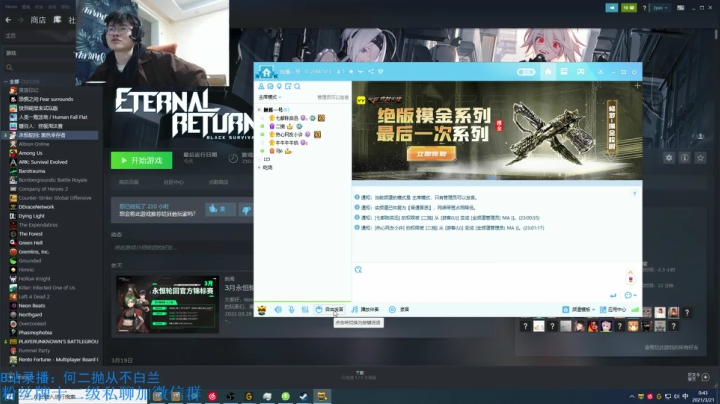Click the Steam game favorite star icon
The height and width of the screenshot is (404, 720).
click(700, 158)
